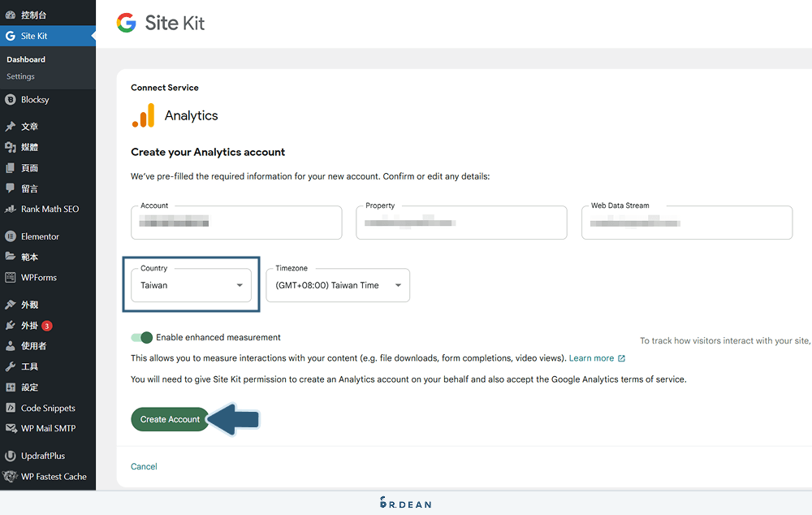Open the Timezone dropdown

[338, 285]
